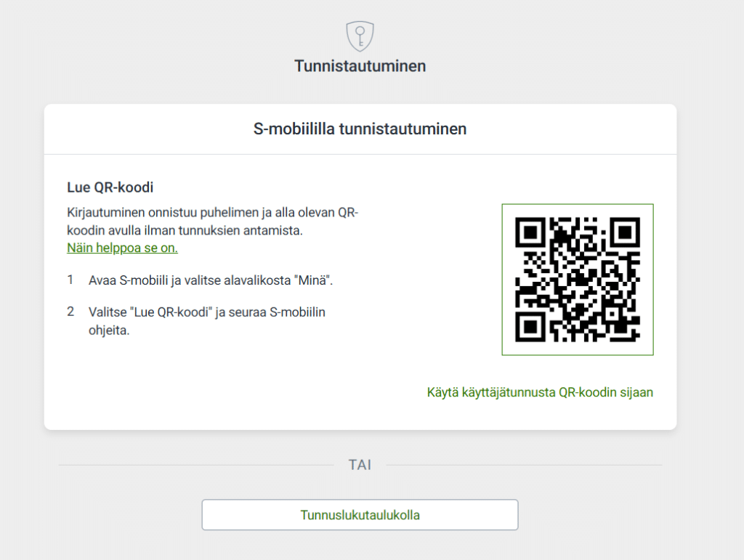The image size is (744, 560).
Task: Click the divider line right of TAI
Action: [x=524, y=465]
